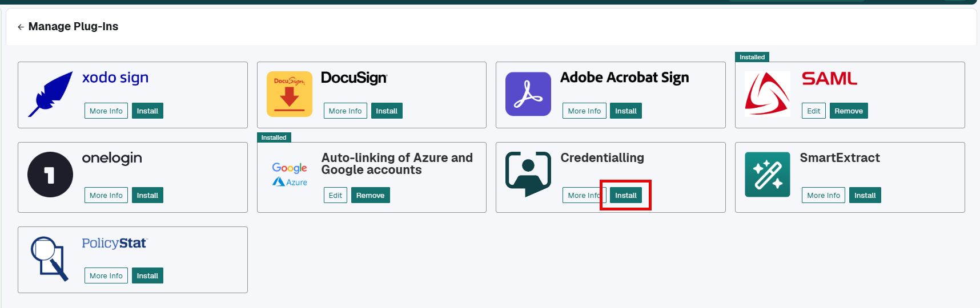Remove the Azure and Google auto-linking plug-in
This screenshot has height=308, width=980.
click(x=371, y=195)
